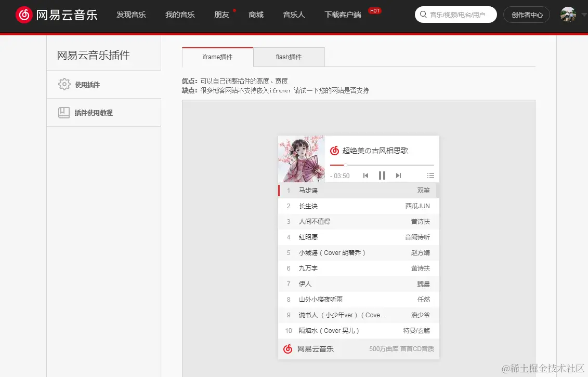588x377 pixels.
Task: Click the player progress bar
Action: pyautogui.click(x=382, y=165)
